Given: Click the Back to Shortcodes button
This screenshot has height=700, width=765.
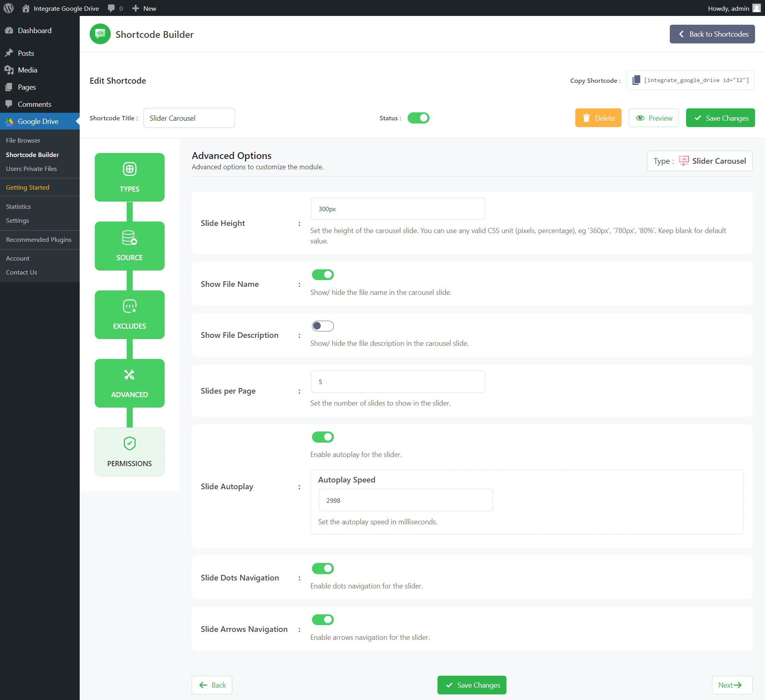Looking at the screenshot, I should (712, 34).
